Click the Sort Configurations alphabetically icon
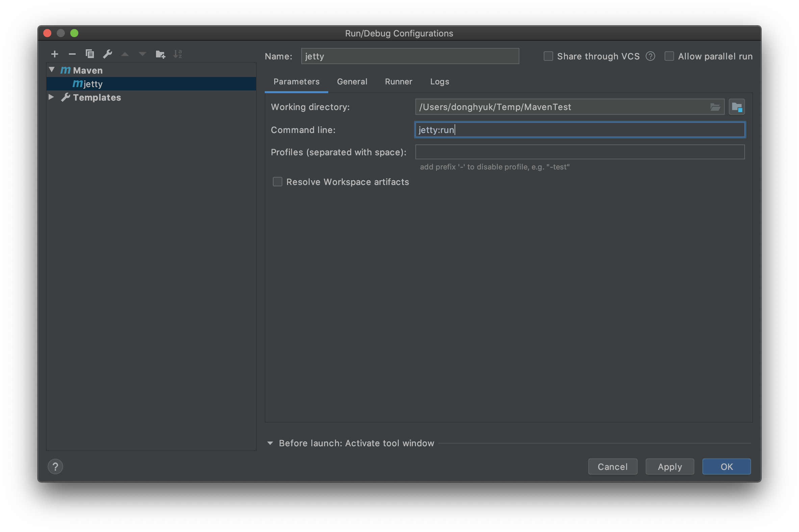The width and height of the screenshot is (799, 532). (178, 54)
